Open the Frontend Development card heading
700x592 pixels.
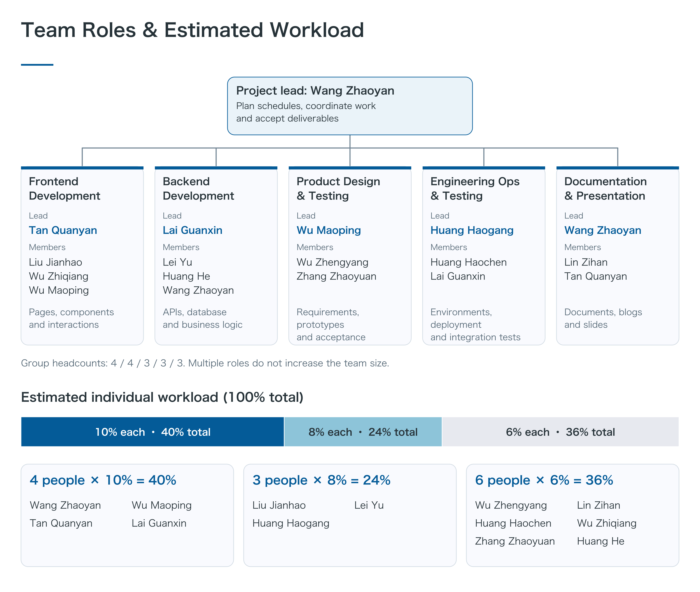click(64, 189)
